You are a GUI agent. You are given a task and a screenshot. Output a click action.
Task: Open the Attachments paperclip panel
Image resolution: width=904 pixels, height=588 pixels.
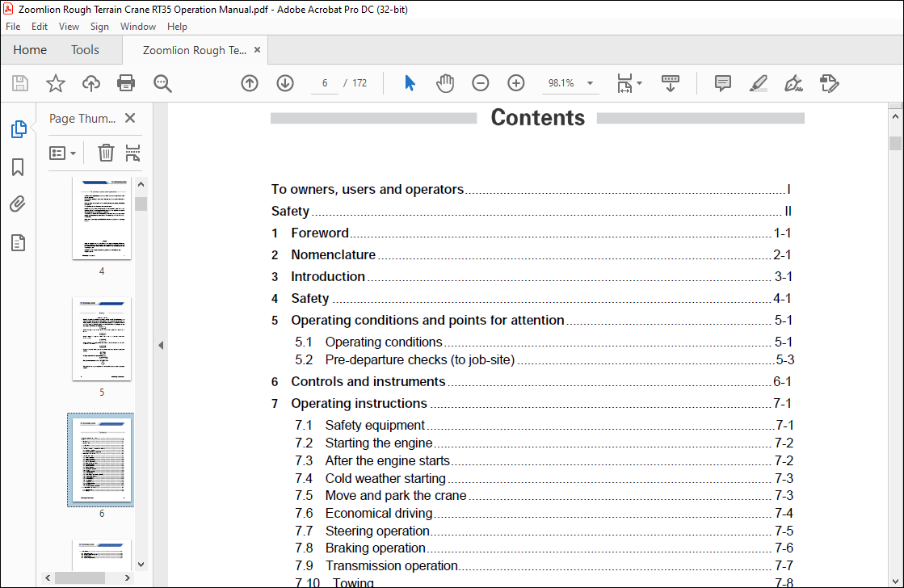[18, 204]
